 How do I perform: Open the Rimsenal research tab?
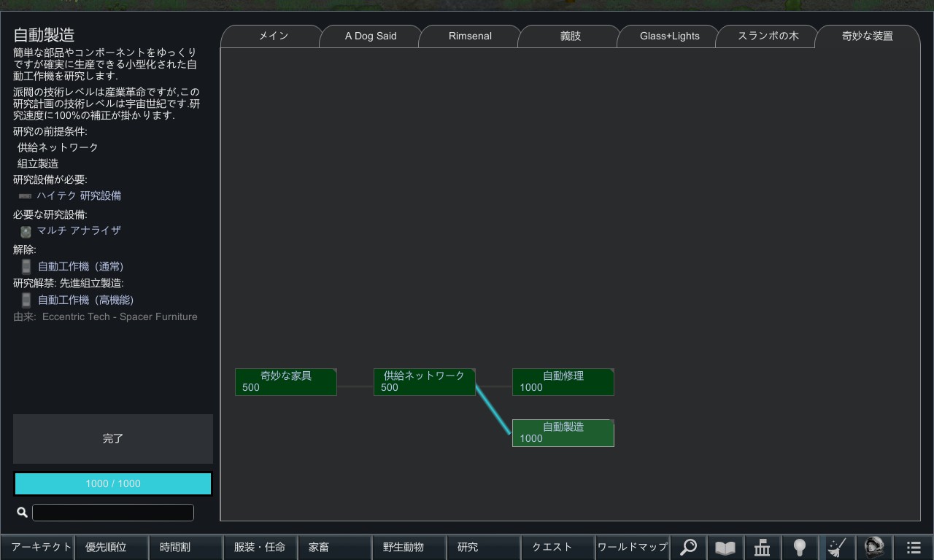tap(470, 36)
